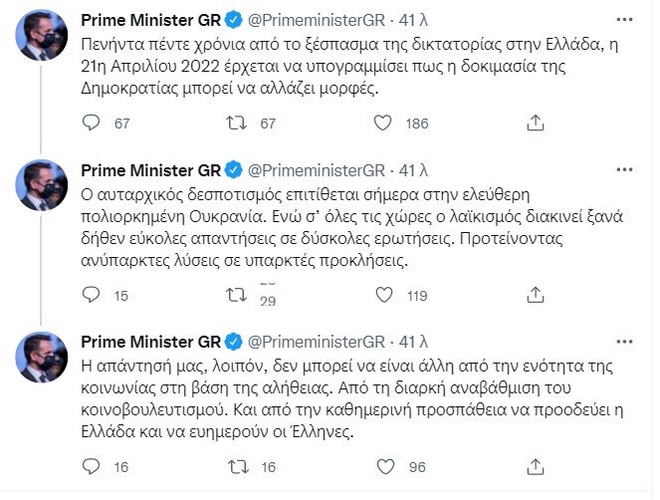Image resolution: width=660 pixels, height=500 pixels.
Task: Click @PrimeministerGR handle in second tweet
Action: (x=316, y=168)
